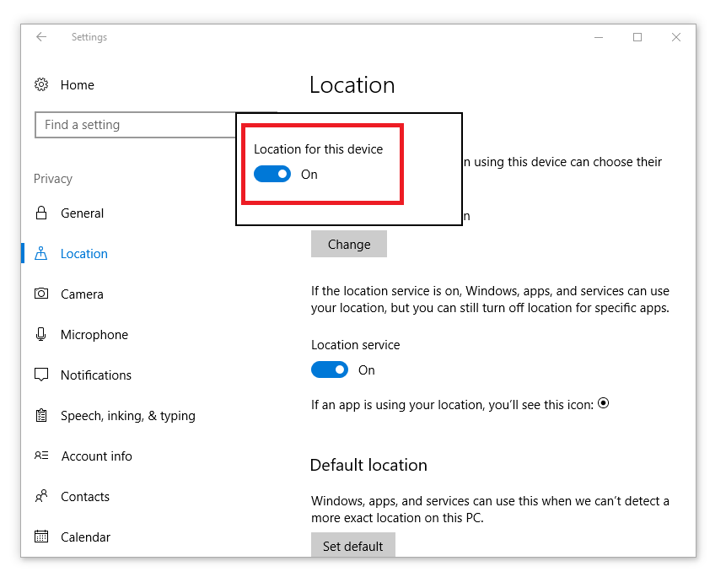This screenshot has width=726, height=588.
Task: Maximize the Settings window
Action: click(637, 37)
